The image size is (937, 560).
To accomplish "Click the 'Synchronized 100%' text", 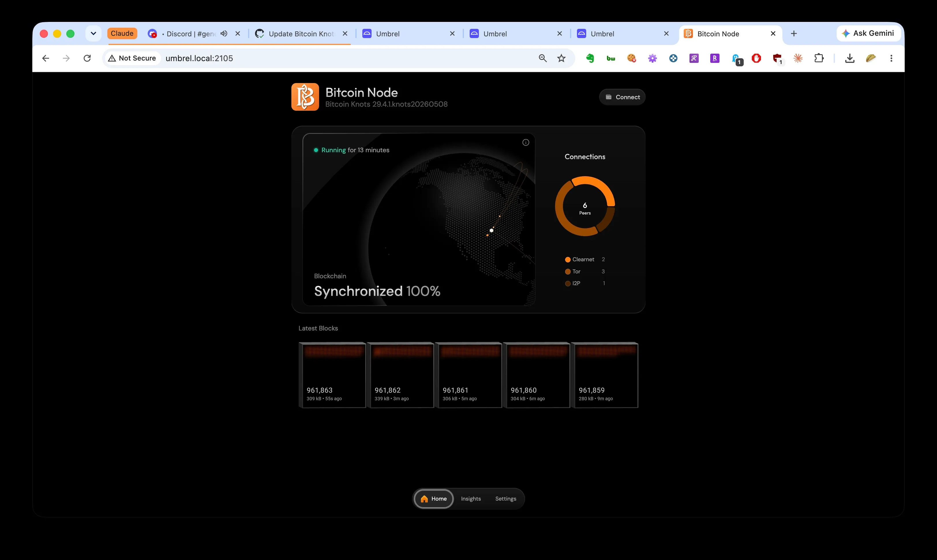I will tap(377, 291).
